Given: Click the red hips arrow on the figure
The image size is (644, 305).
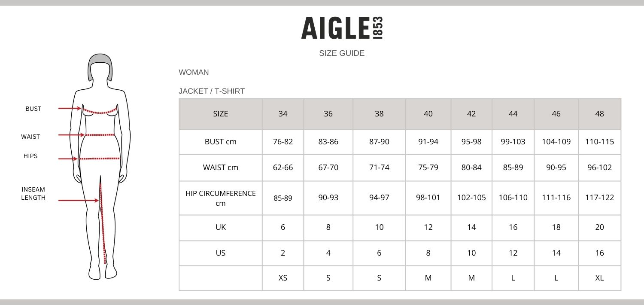Looking at the screenshot, I should coord(68,159).
